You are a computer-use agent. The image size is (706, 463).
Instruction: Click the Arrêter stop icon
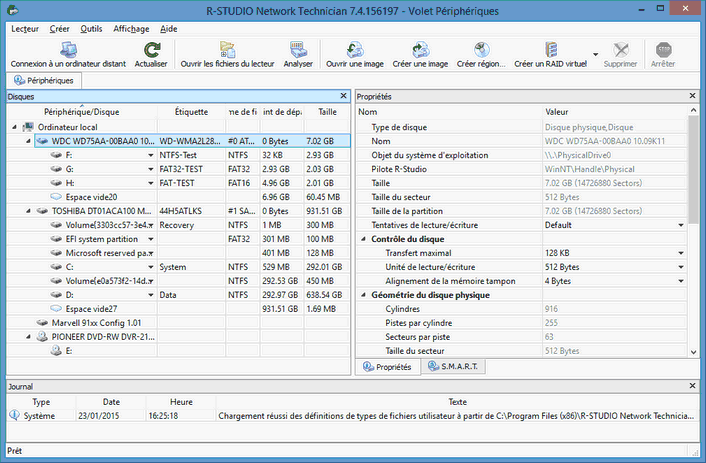[663, 50]
